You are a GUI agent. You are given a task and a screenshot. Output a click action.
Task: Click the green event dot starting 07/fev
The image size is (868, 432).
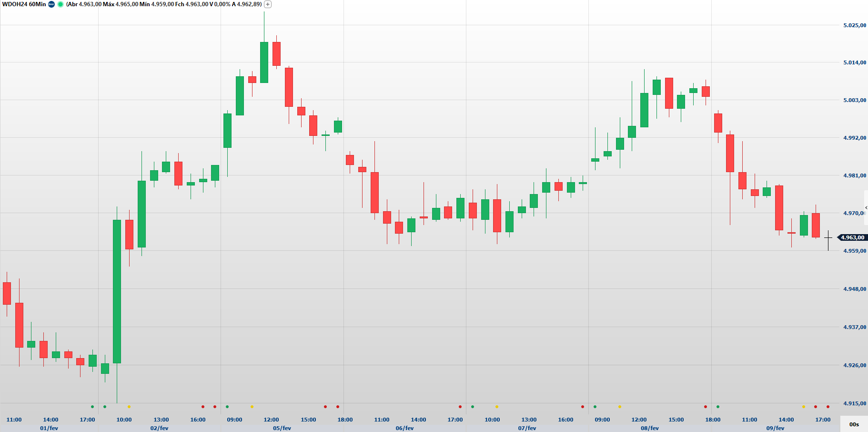tap(473, 407)
